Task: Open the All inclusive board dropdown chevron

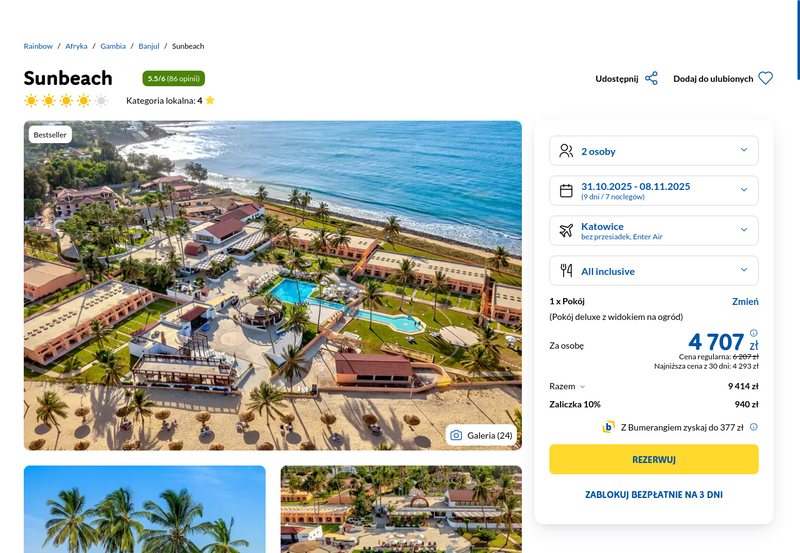Action: (744, 270)
